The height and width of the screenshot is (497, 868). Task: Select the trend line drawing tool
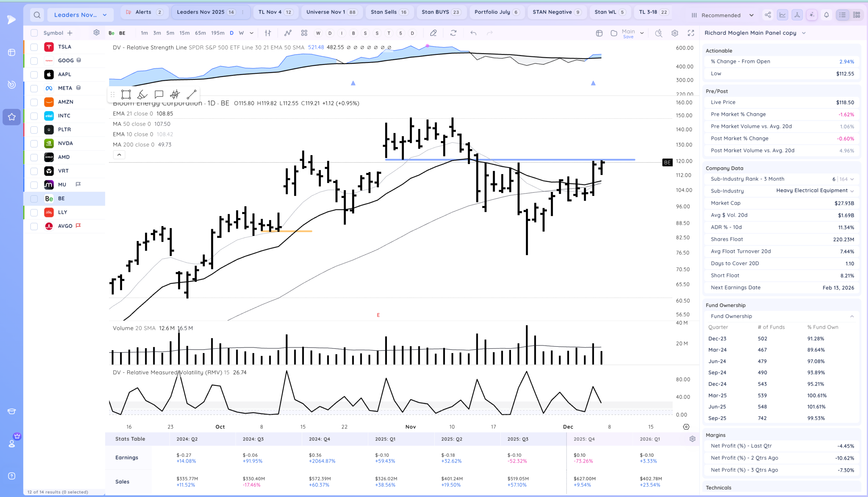pyautogui.click(x=192, y=95)
